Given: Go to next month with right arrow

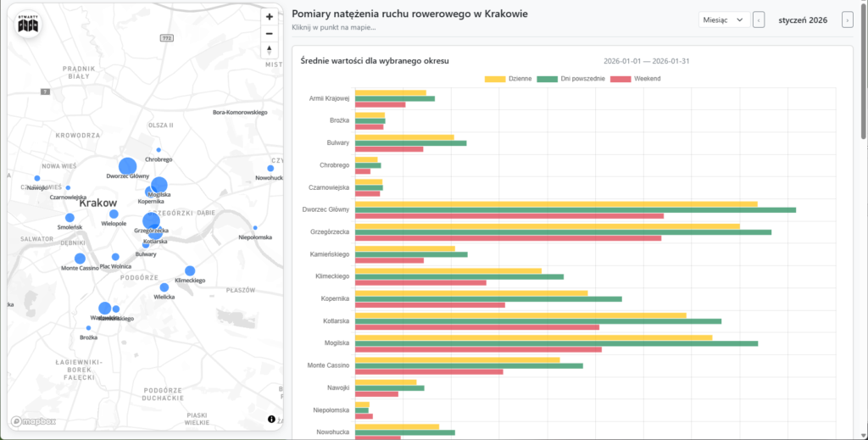Looking at the screenshot, I should (846, 19).
